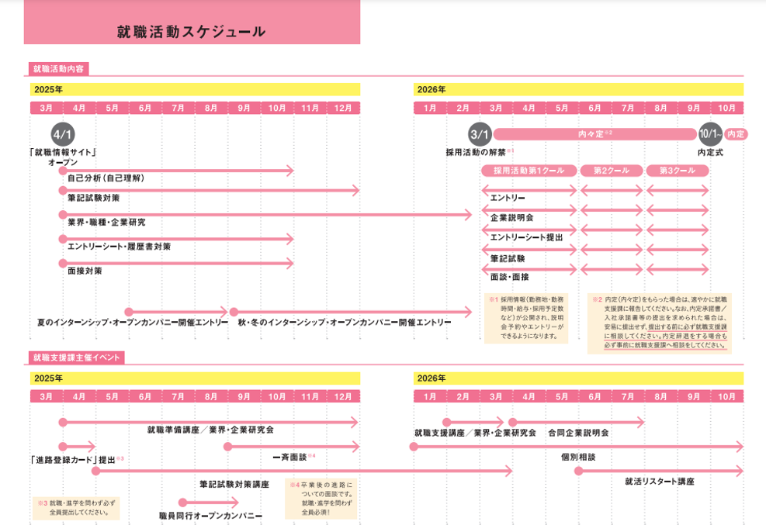Click the 自己分析(自己理解) timeline label

[106, 178]
